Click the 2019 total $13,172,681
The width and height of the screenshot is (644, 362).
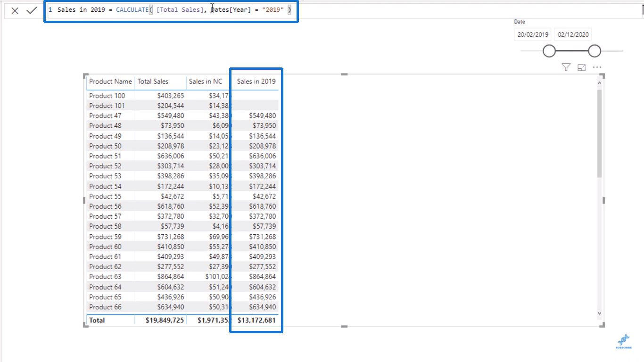256,320
